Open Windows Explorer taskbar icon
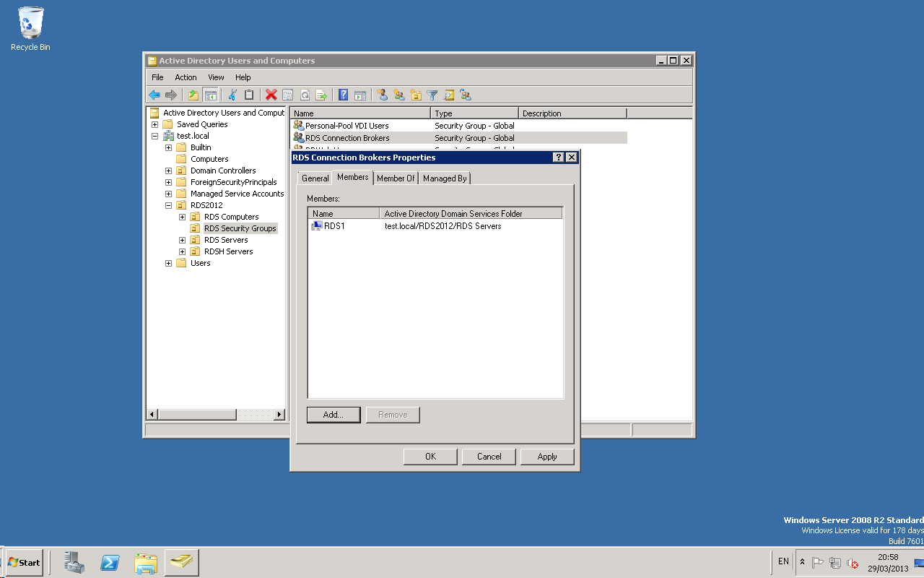The image size is (924, 578). (146, 562)
